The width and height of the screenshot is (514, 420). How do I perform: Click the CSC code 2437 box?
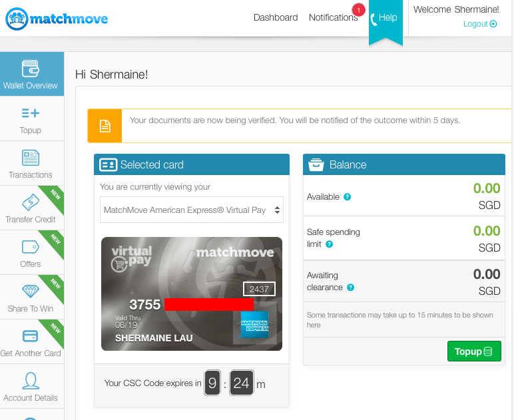coord(259,289)
